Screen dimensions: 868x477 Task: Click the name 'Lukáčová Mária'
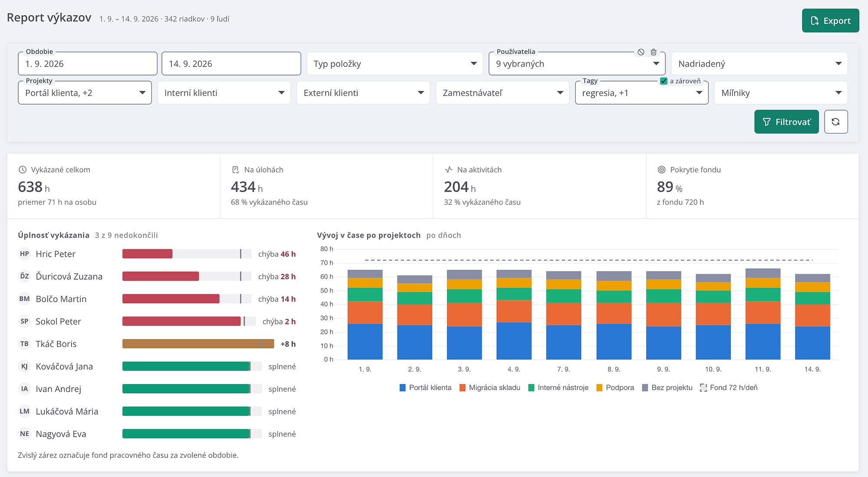click(x=67, y=412)
